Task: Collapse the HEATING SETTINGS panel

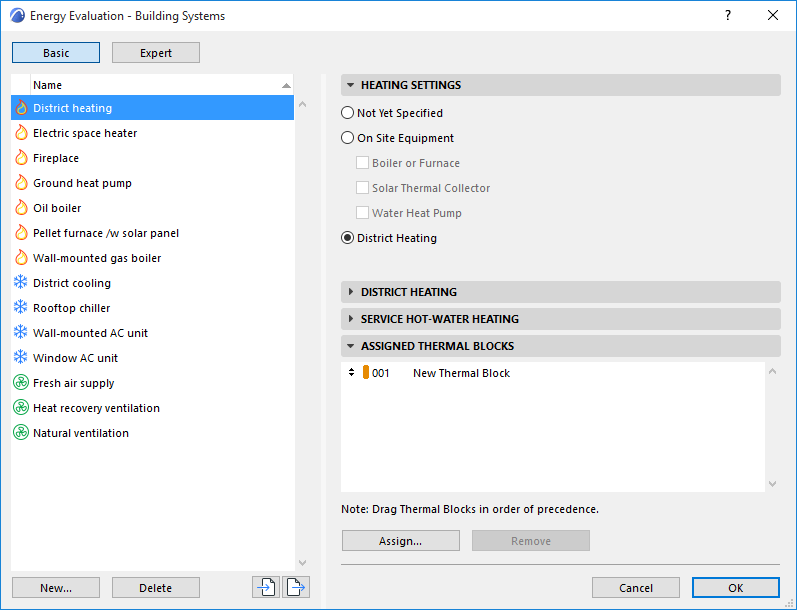Action: coord(561,85)
